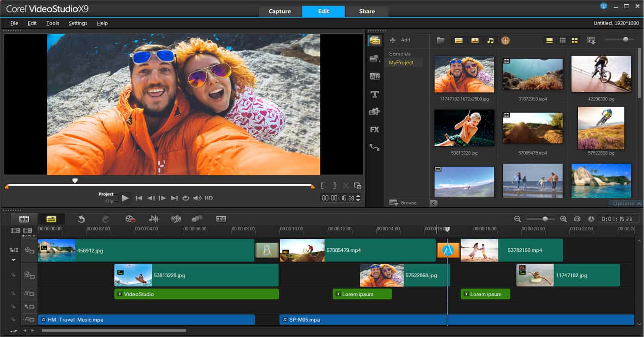Viewport: 644px width, 337px height.
Task: Click the Browse button in the Library
Action: (403, 203)
